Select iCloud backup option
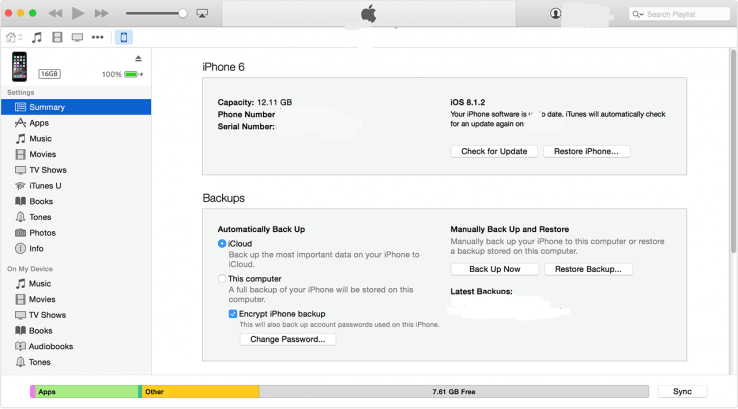738x409 pixels. (x=222, y=243)
